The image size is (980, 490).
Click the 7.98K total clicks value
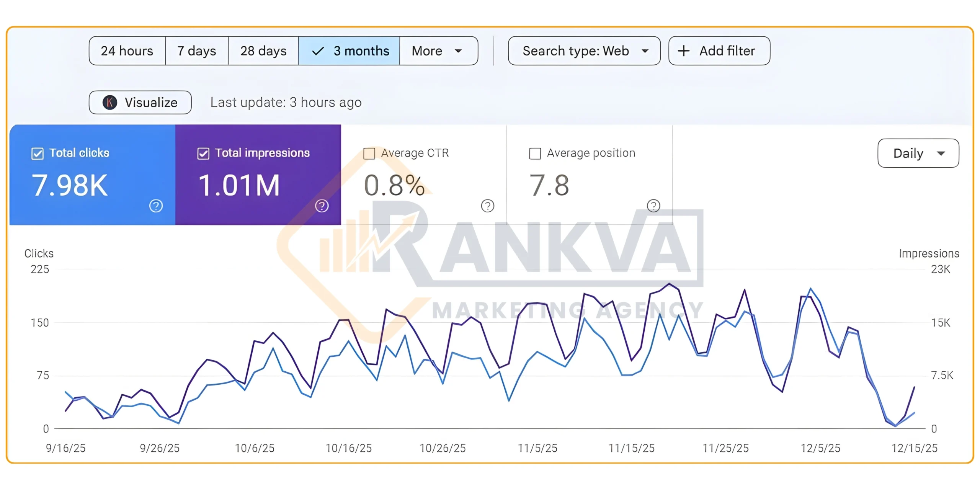tap(70, 186)
